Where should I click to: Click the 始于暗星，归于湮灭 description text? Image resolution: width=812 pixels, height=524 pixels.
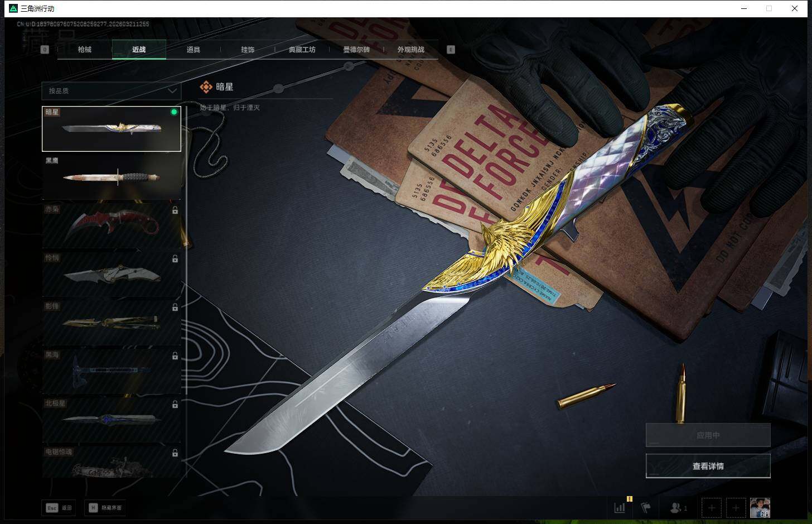coord(230,107)
